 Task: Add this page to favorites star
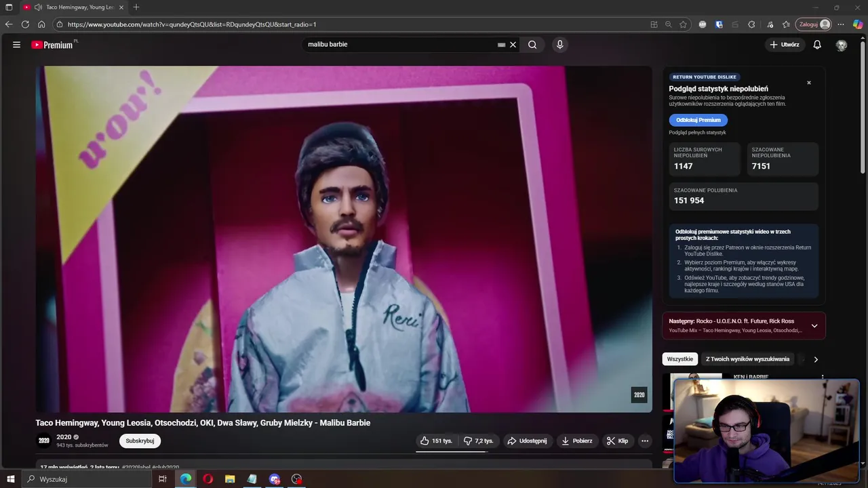[683, 24]
